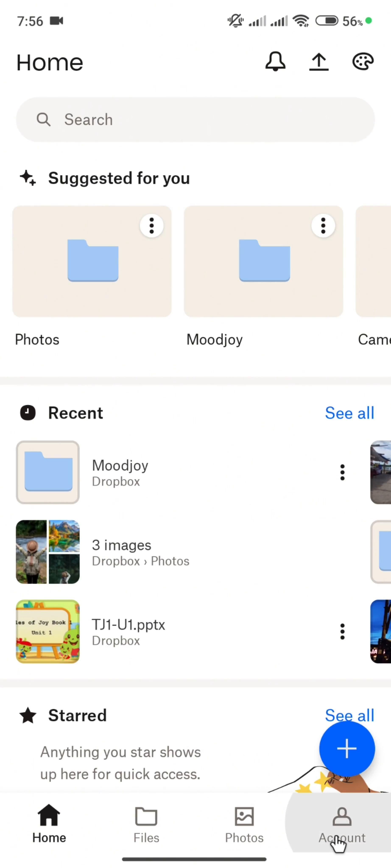
Task: Open overflow menu for recent Moodjoy folder
Action: (x=342, y=472)
